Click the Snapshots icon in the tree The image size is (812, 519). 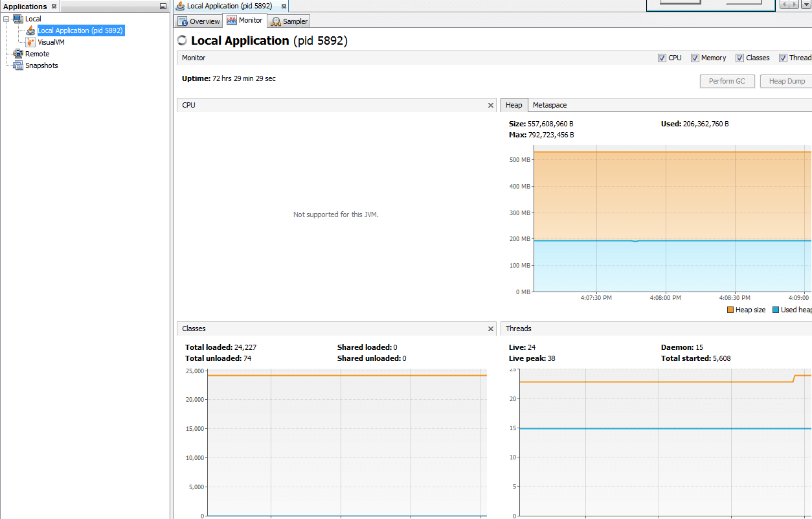click(x=18, y=65)
